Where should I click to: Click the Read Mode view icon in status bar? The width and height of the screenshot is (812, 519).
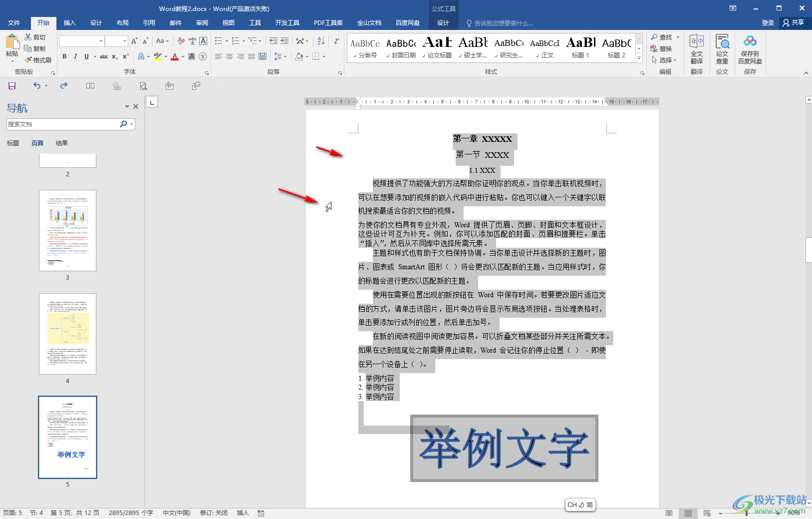(669, 513)
